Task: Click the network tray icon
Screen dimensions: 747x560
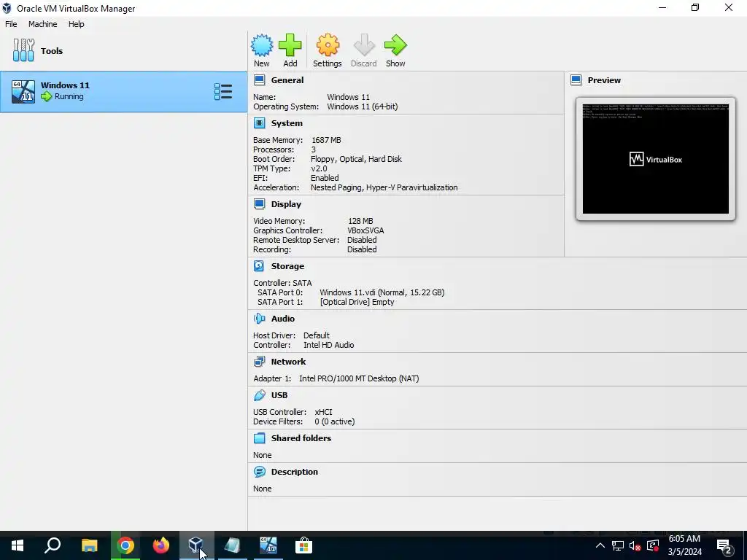Action: click(618, 545)
